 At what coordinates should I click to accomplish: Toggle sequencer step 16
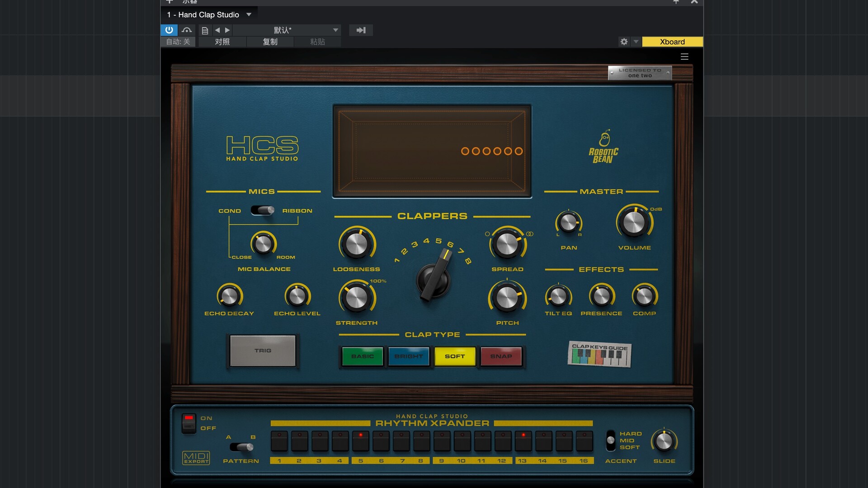pos(585,441)
